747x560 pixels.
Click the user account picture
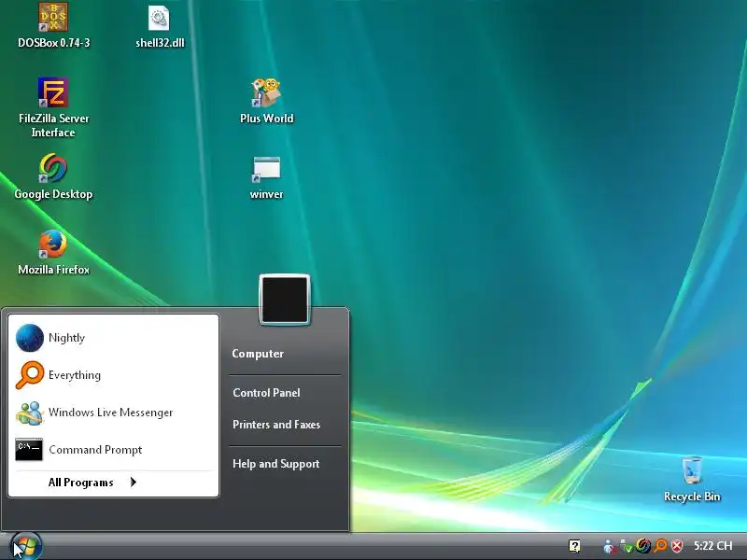[285, 300]
